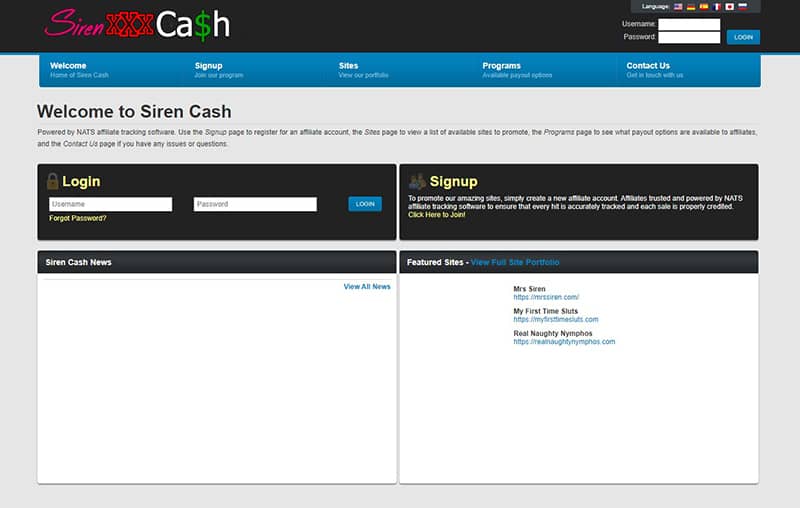The image size is (800, 508).
Task: Click the Language label in header
Action: point(655,7)
